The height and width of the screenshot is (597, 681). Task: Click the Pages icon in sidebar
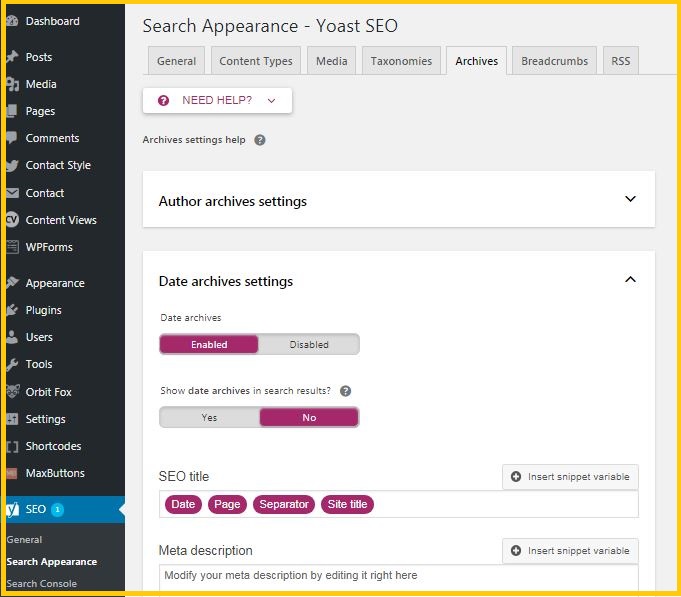tap(12, 111)
